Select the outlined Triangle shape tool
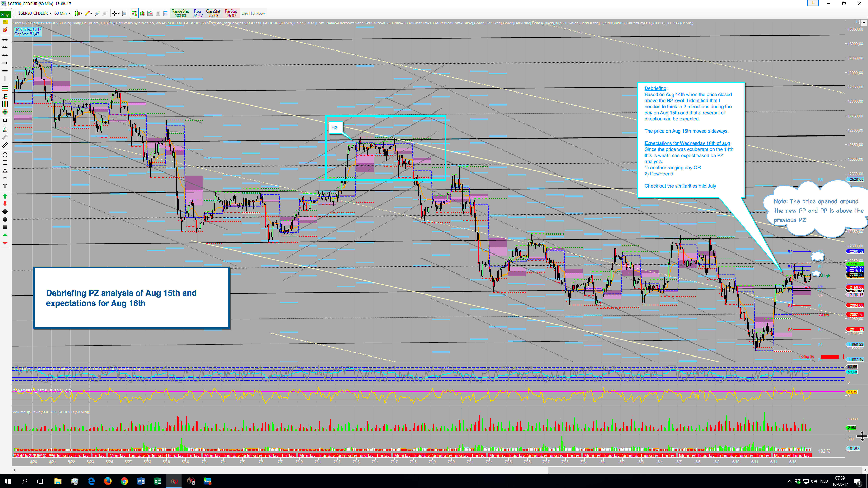The width and height of the screenshot is (868, 488). click(x=5, y=171)
